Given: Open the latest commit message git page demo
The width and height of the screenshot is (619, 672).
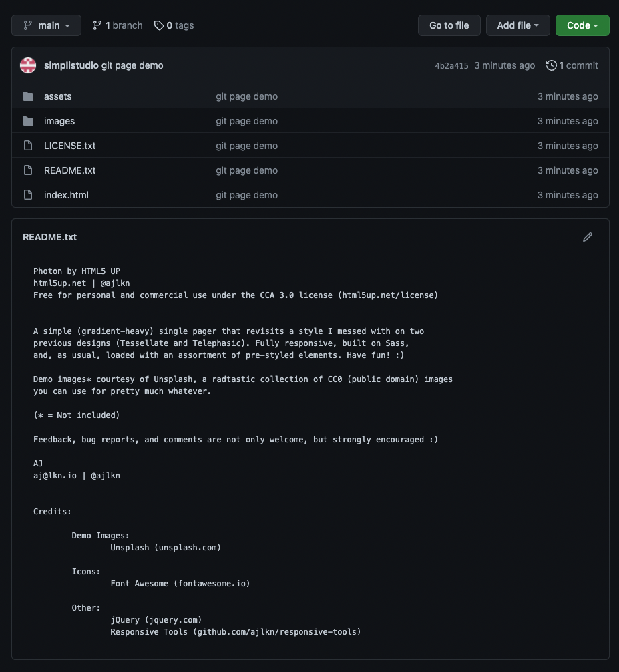Looking at the screenshot, I should [x=132, y=65].
